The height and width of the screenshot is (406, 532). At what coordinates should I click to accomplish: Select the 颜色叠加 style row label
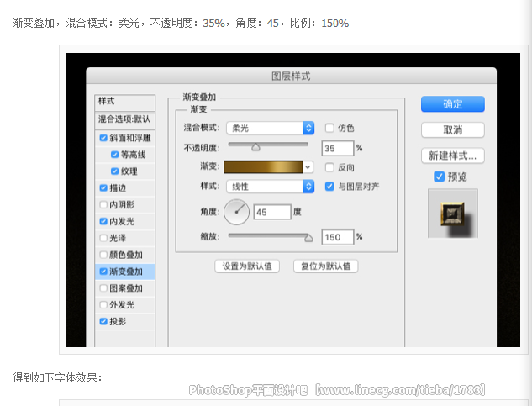[x=126, y=255]
